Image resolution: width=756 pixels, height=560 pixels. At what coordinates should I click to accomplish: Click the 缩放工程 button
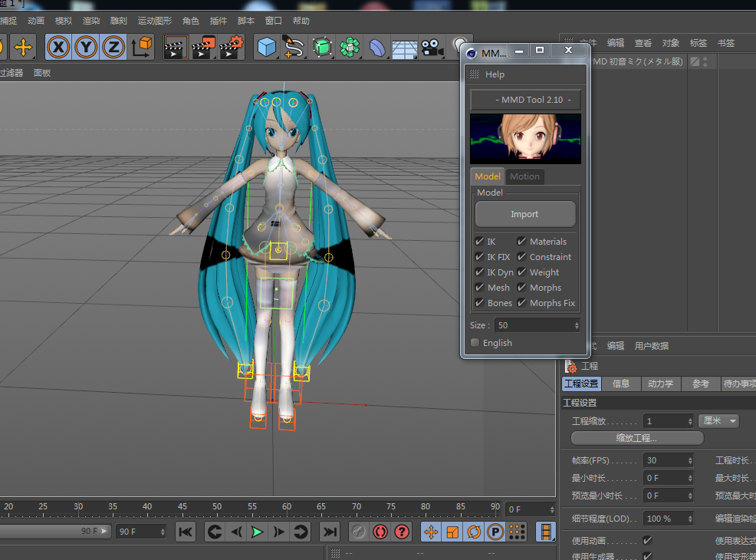(637, 438)
